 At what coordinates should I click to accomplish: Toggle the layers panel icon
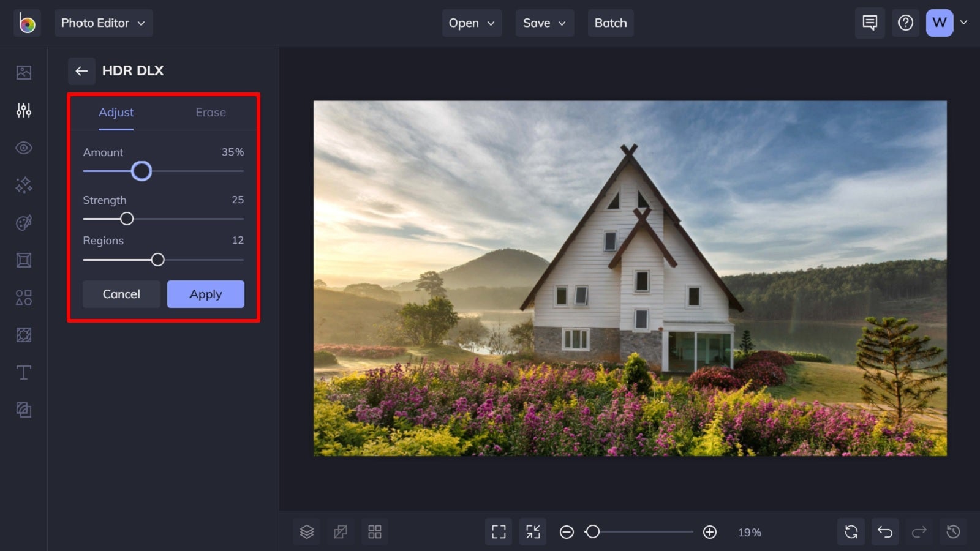point(307,532)
